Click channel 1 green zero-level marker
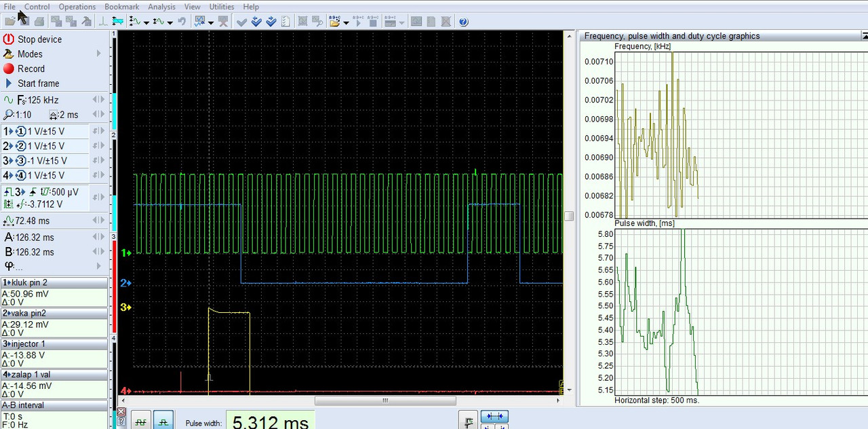Screen dimensions: 868x429 [x=126, y=253]
